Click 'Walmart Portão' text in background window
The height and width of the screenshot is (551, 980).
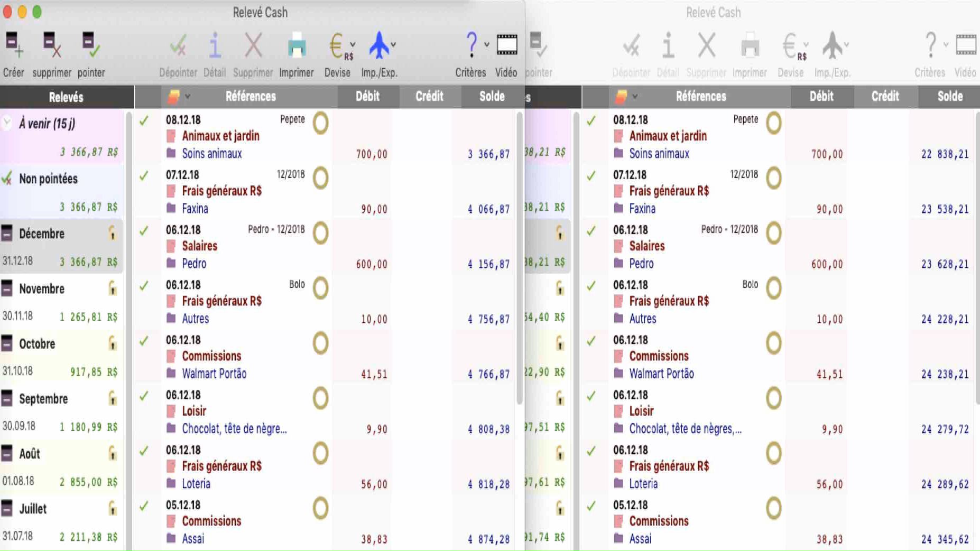coord(661,373)
